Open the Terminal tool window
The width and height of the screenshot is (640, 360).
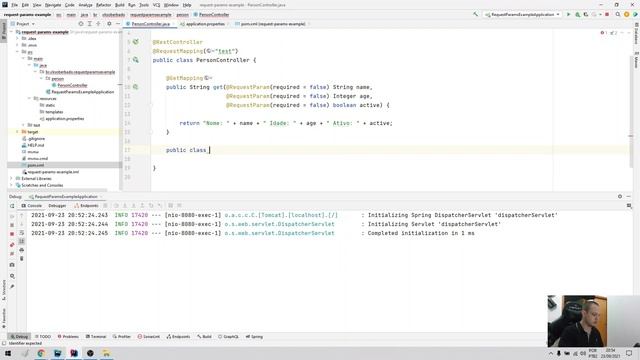96,337
